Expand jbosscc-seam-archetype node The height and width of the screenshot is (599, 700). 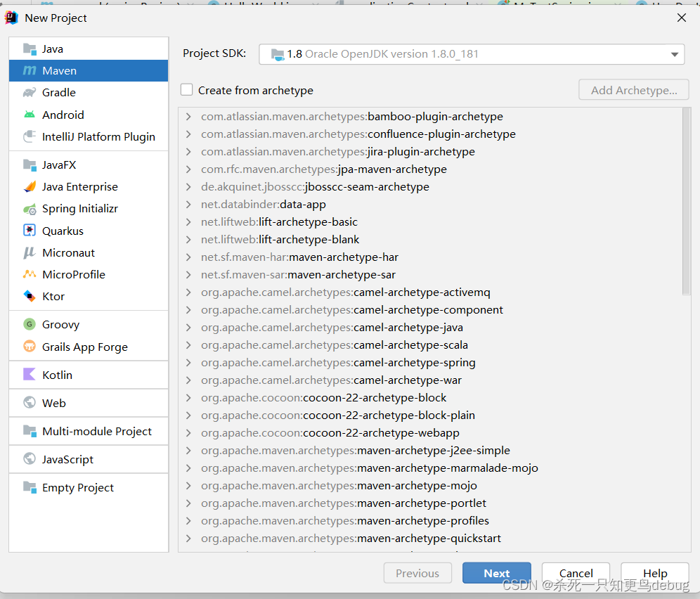click(x=188, y=187)
